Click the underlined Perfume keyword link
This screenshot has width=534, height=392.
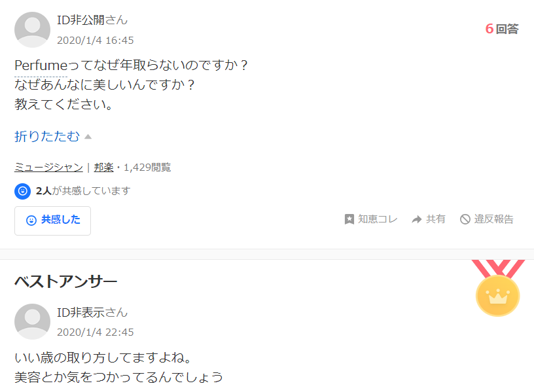point(41,65)
